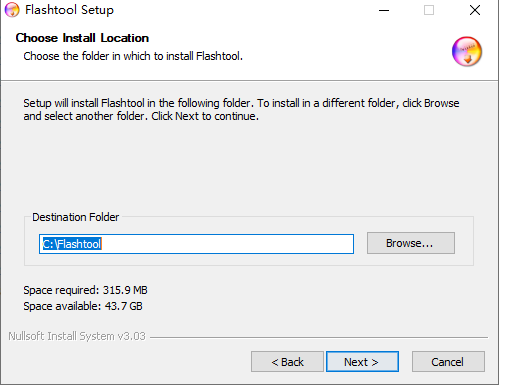Close the Flashtool Setup window

point(475,10)
